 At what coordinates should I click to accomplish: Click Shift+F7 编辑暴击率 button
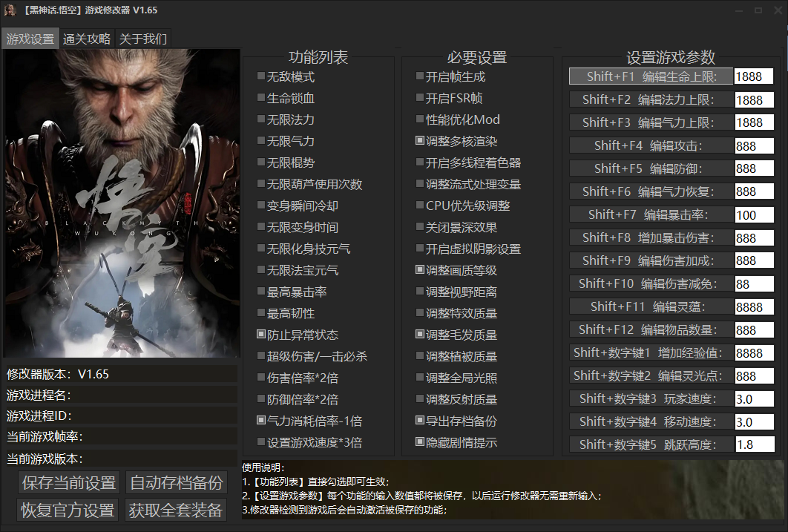tap(651, 214)
